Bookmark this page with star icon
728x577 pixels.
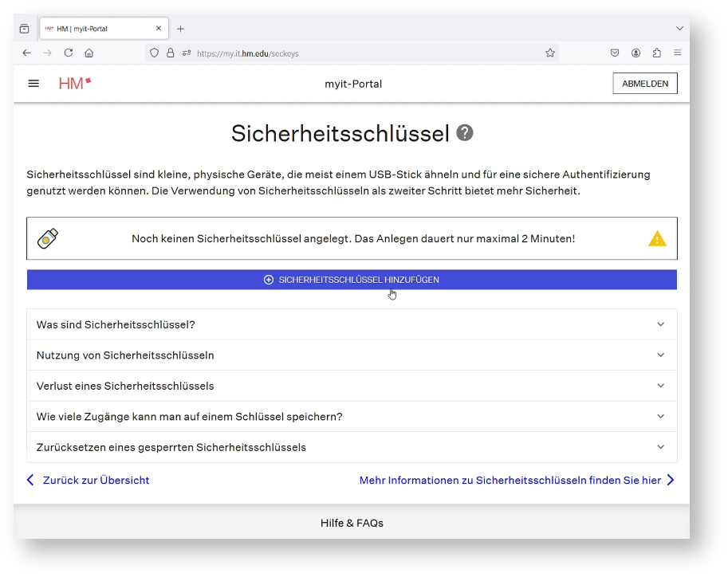550,53
